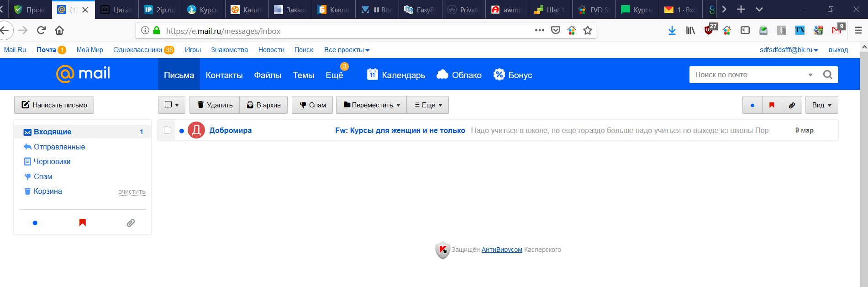Save page to Pocket icon
The image size is (868, 287).
[x=556, y=31]
